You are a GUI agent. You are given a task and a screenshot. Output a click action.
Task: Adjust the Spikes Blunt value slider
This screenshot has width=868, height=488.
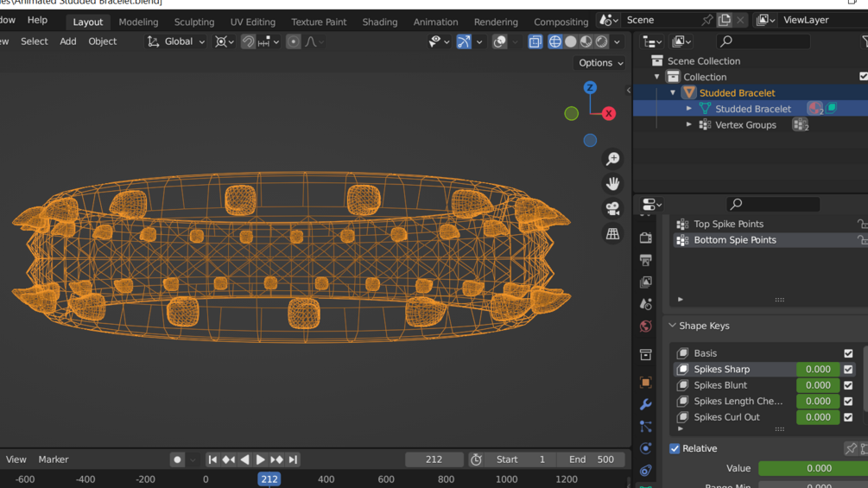coord(818,385)
